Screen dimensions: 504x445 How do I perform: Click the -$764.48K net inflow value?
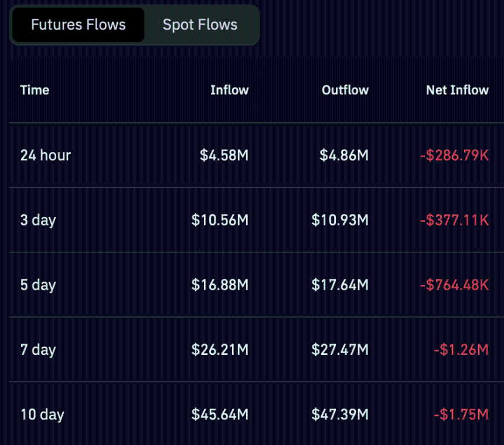pos(454,285)
